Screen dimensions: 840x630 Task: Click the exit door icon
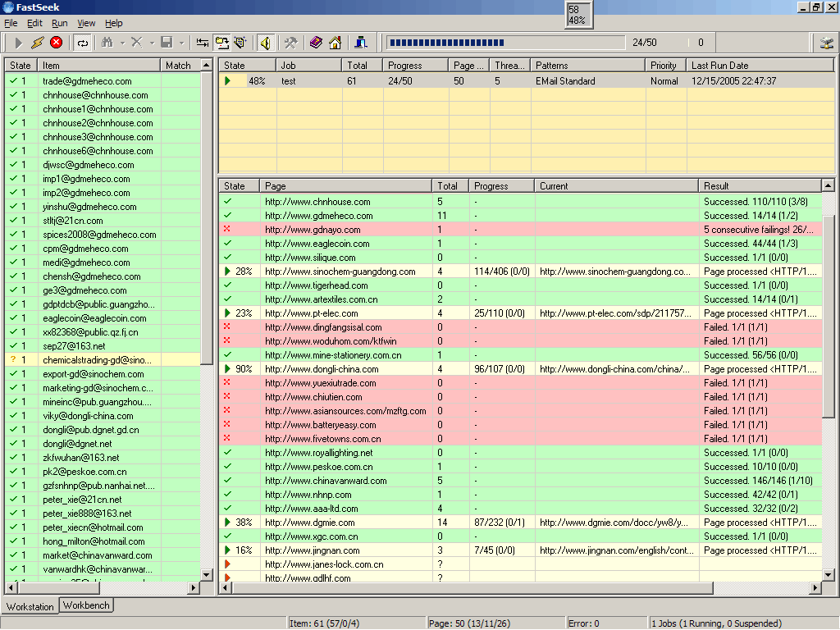point(360,42)
